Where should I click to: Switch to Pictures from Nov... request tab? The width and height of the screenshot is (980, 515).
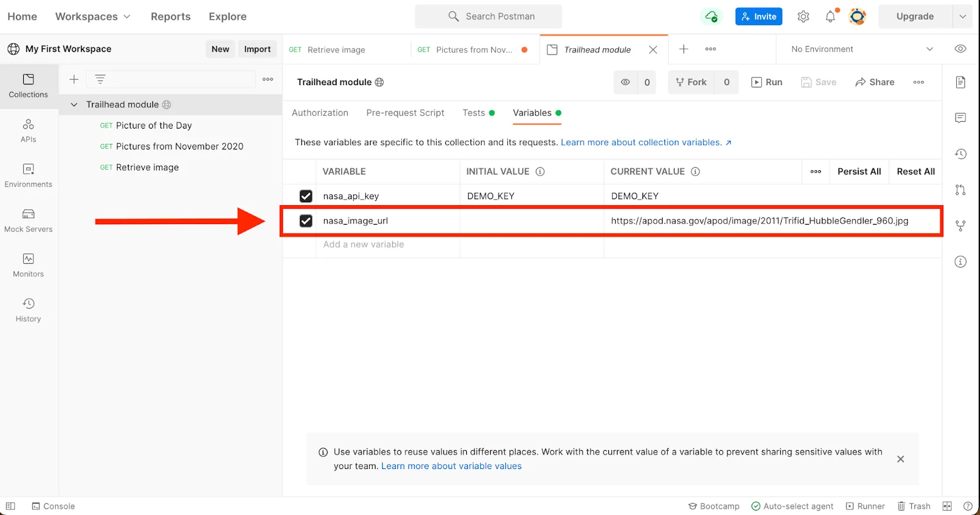(474, 50)
